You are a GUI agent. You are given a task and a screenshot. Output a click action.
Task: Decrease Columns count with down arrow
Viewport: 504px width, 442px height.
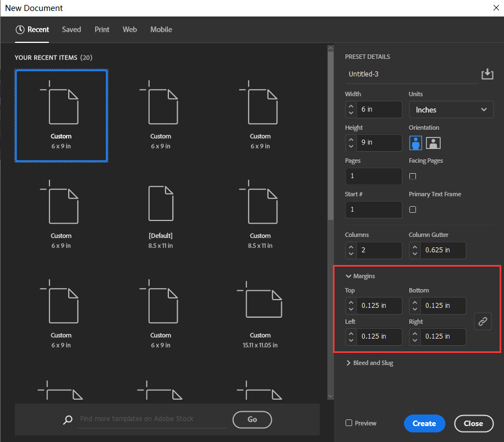click(351, 254)
